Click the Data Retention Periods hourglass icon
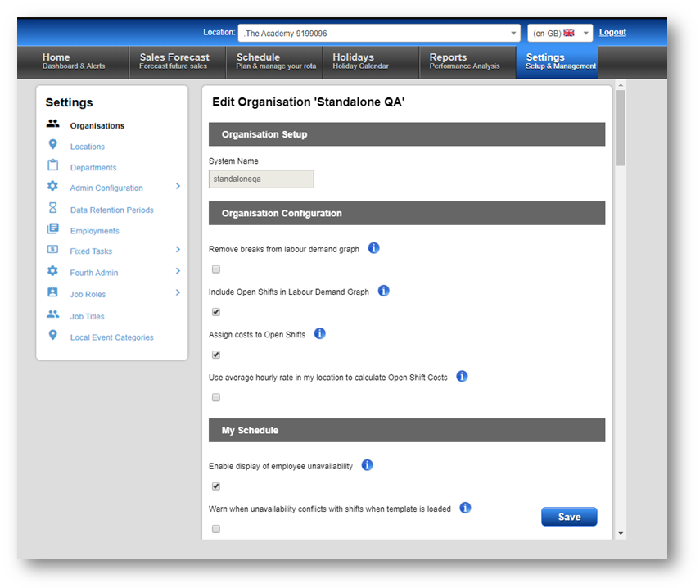Screen dimensions: 700x588 coord(53,209)
